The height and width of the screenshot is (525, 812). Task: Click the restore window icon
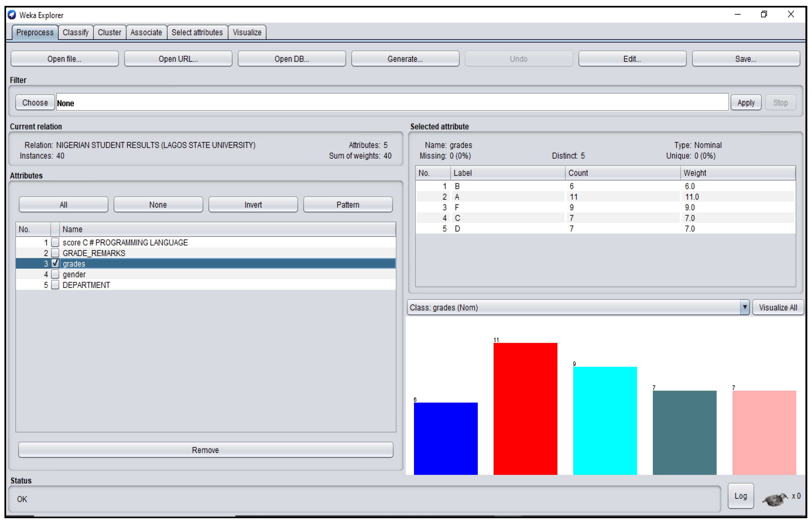(x=764, y=14)
